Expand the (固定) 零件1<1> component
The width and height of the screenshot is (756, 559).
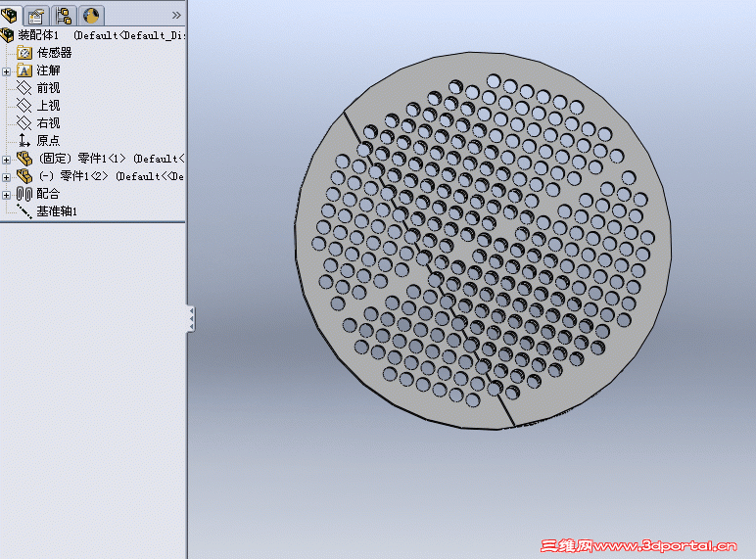(6, 160)
